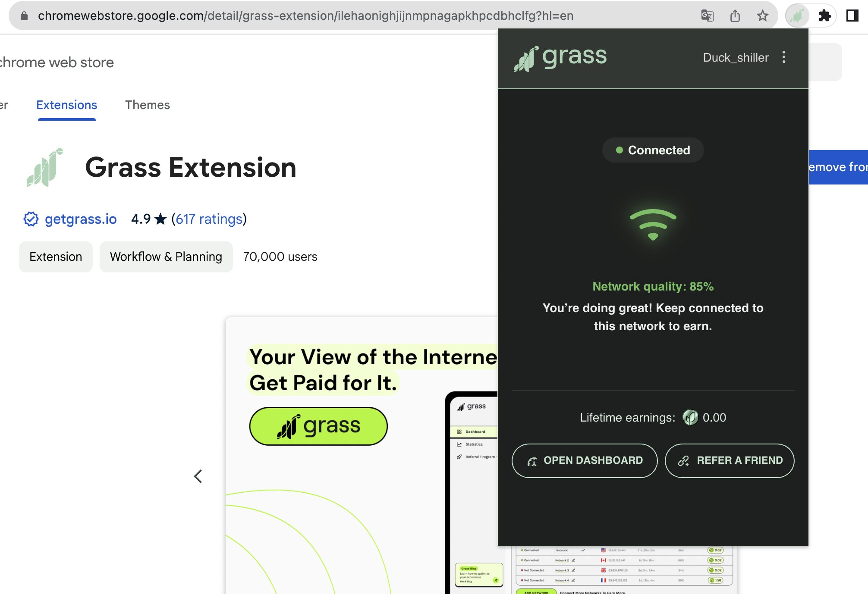Image resolution: width=868 pixels, height=594 pixels.
Task: Open the getgrass.io publisher link
Action: pos(81,219)
